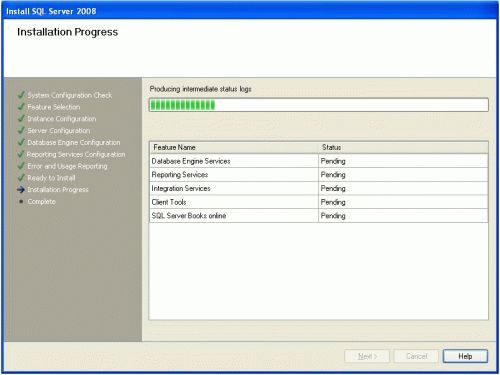
Task: Select the Reporting Services Configuration step
Action: click(x=76, y=154)
